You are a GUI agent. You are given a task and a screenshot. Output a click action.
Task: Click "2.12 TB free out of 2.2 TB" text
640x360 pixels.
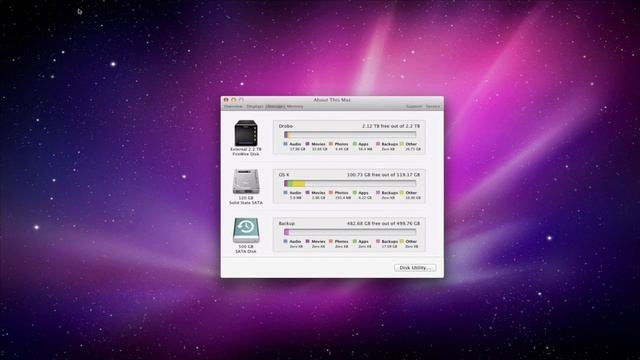[x=391, y=126]
